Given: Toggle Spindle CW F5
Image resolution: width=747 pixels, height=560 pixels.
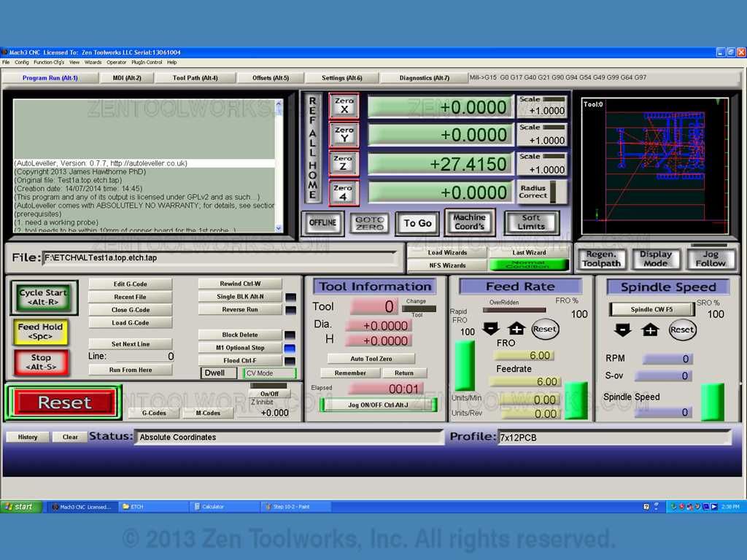Looking at the screenshot, I should [x=651, y=309].
